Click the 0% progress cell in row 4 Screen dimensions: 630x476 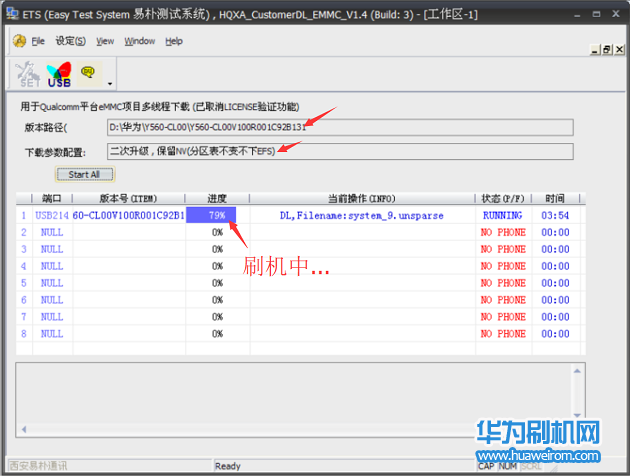(217, 266)
